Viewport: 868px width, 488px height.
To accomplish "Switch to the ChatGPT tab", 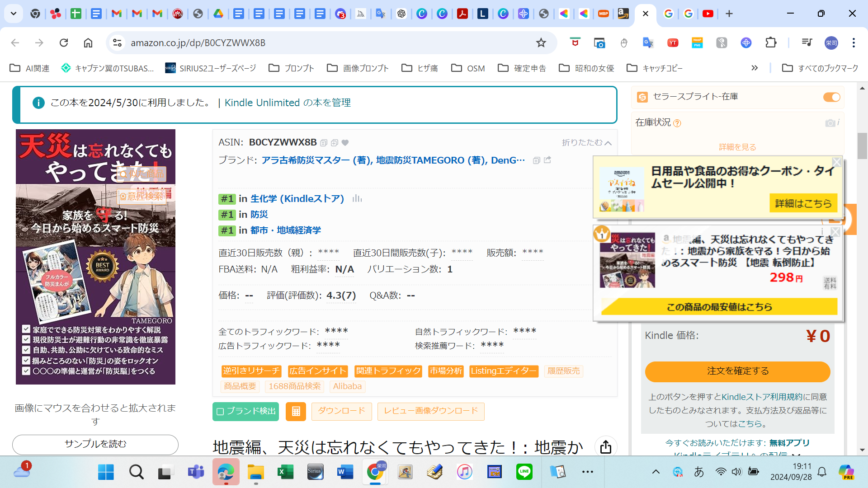I will click(401, 14).
